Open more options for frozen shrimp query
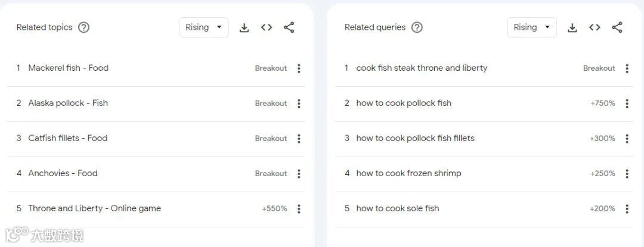Viewport: 644px width, 247px height. click(627, 174)
